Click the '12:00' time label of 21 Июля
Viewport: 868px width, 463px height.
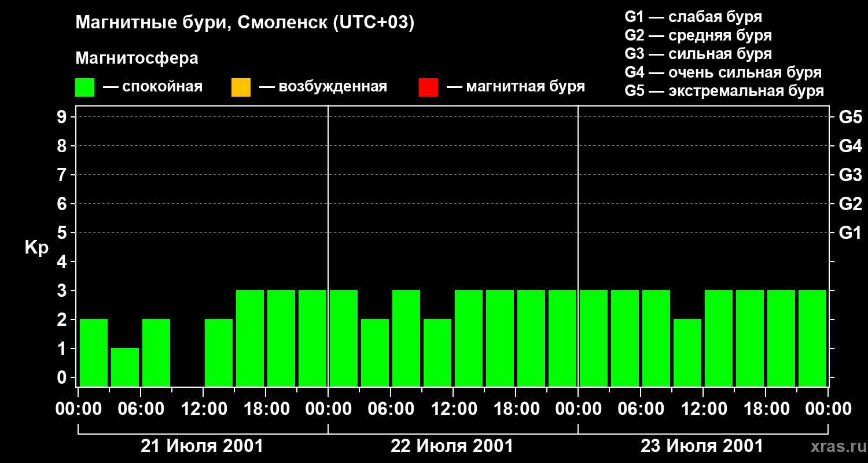[x=203, y=409]
